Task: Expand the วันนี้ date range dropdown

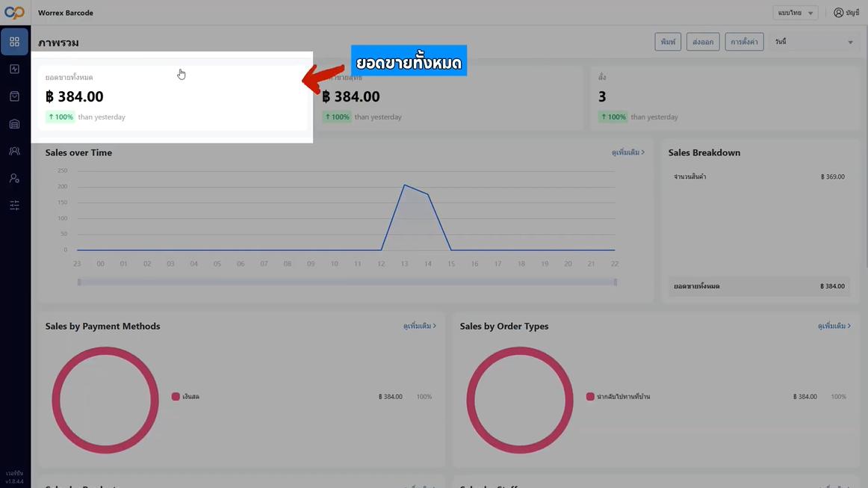Action: pos(813,42)
